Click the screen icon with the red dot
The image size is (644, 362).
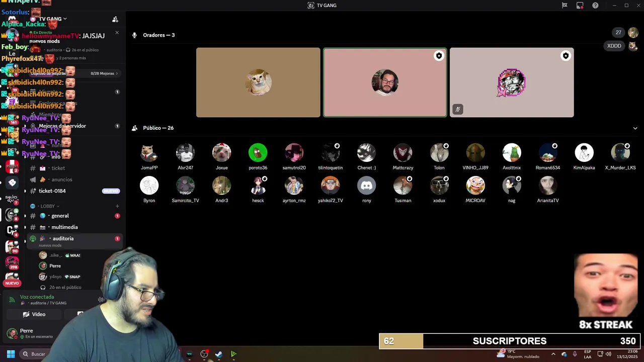point(580,6)
